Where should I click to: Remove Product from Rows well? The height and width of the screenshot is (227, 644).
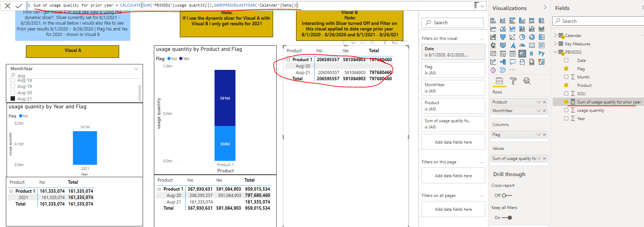tap(544, 102)
